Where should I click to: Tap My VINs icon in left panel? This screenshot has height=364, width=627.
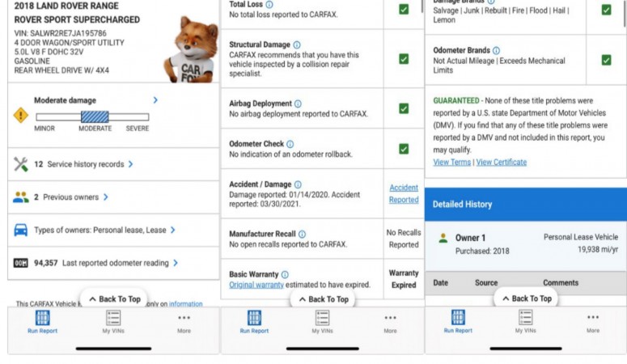click(113, 318)
